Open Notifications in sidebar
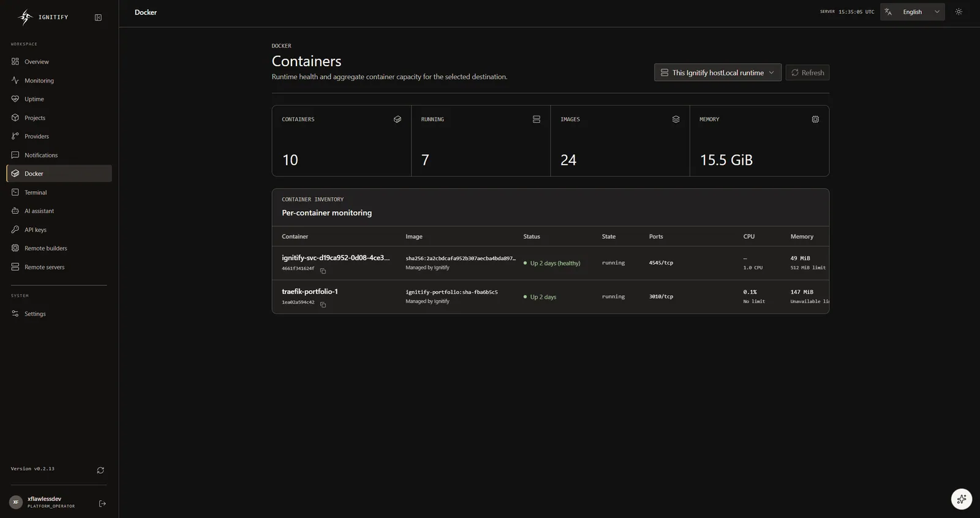The width and height of the screenshot is (980, 518). point(59,155)
